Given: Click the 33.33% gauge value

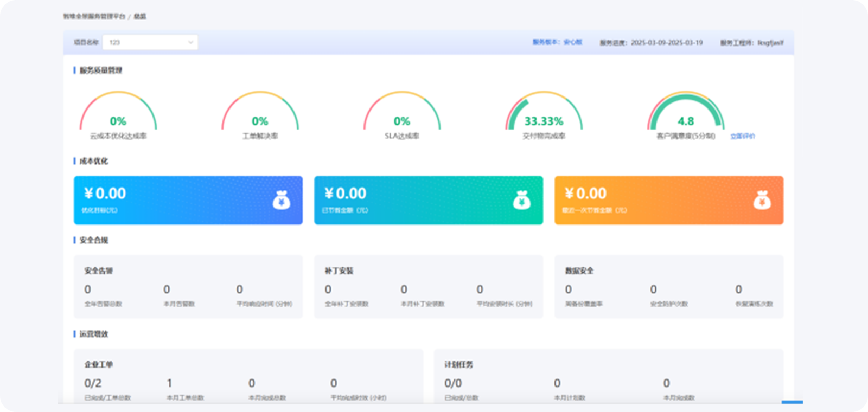Looking at the screenshot, I should click(x=544, y=121).
